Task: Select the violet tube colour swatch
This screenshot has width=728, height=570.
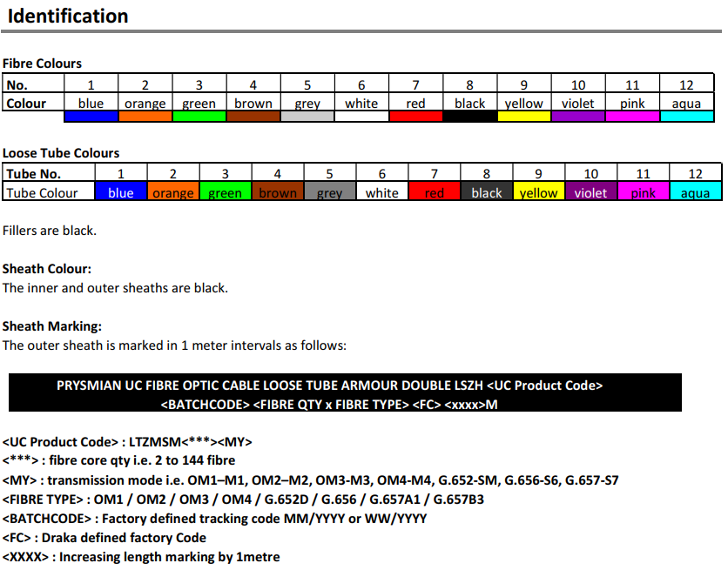Action: point(590,192)
